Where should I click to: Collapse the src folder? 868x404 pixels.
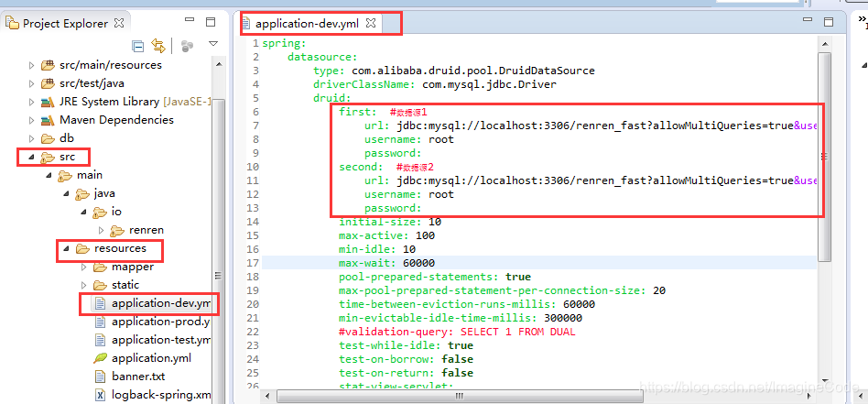pos(31,158)
